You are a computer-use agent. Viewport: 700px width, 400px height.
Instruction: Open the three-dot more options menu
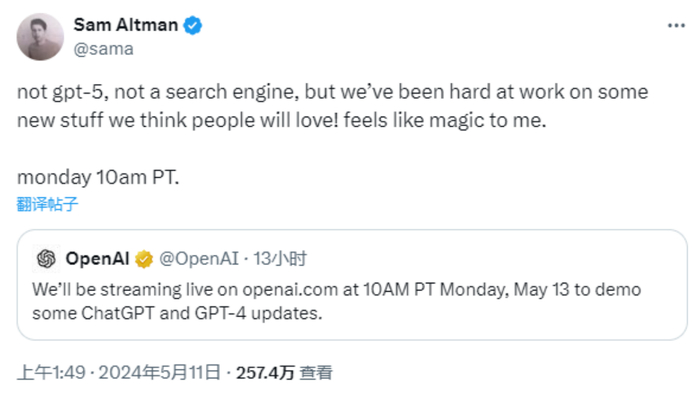(x=675, y=24)
